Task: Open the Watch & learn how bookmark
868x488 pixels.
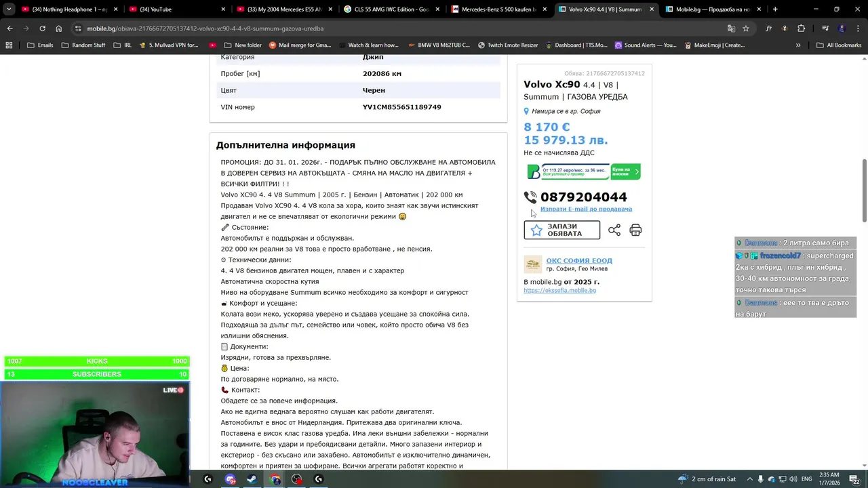Action: 368,45
